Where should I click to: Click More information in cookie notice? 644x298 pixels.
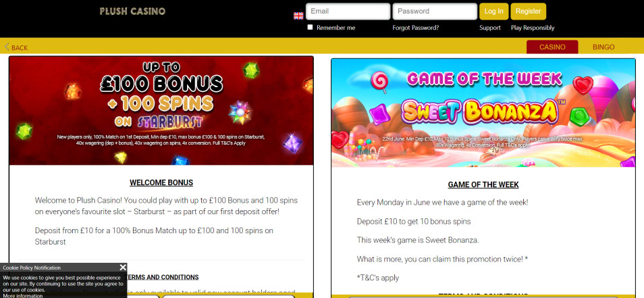[22, 295]
